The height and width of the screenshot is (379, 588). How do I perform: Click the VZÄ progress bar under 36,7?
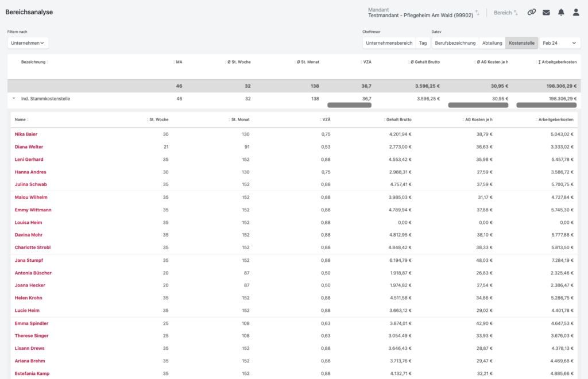pyautogui.click(x=350, y=105)
